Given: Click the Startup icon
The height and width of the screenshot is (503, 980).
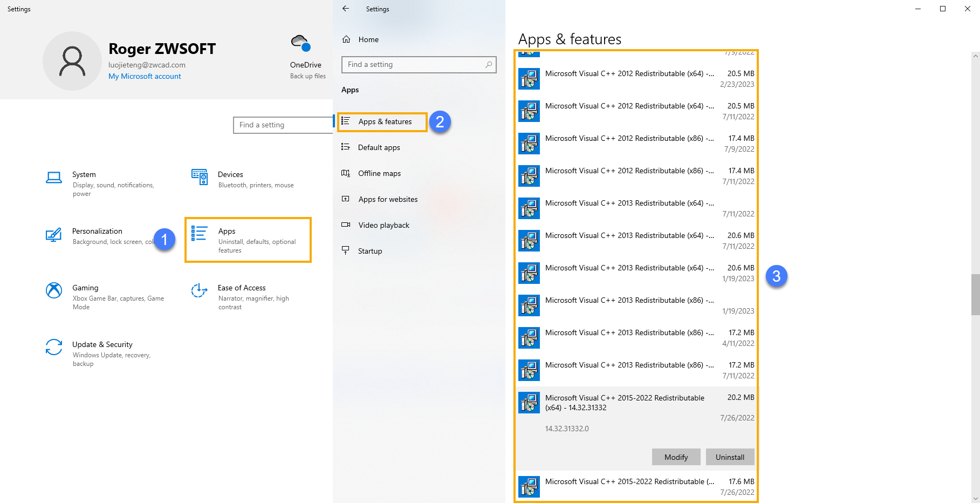Looking at the screenshot, I should tap(346, 250).
